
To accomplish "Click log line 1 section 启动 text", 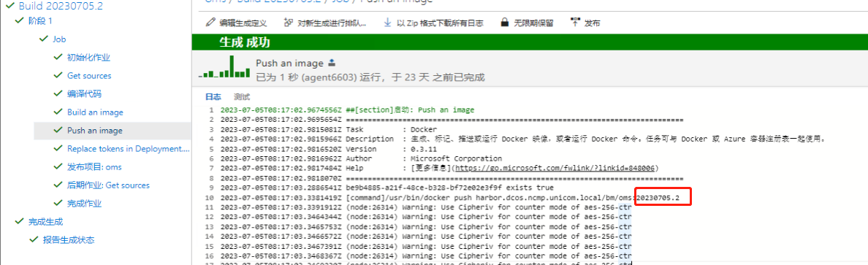I will 410,110.
